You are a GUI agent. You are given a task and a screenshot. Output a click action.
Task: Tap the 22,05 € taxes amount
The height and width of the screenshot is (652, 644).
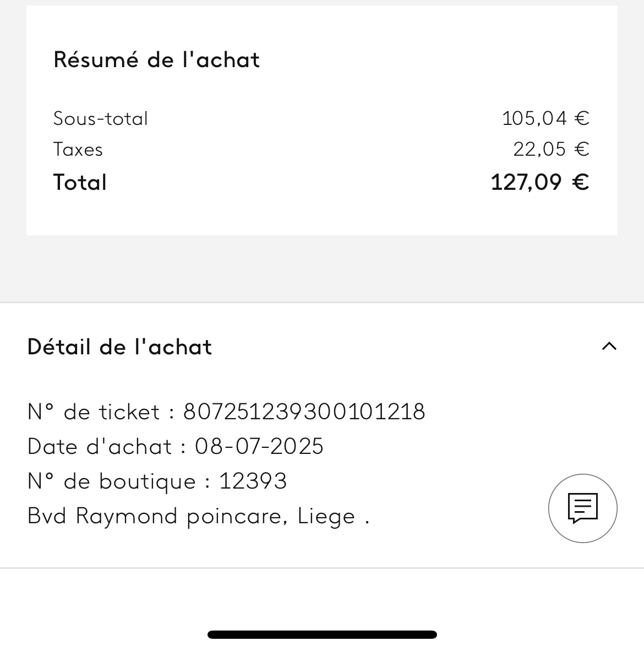(x=551, y=149)
